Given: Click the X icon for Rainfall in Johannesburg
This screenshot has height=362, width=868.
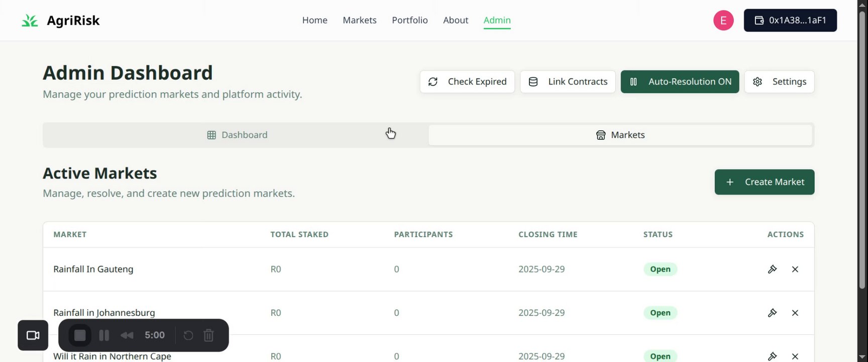Looking at the screenshot, I should (x=795, y=313).
